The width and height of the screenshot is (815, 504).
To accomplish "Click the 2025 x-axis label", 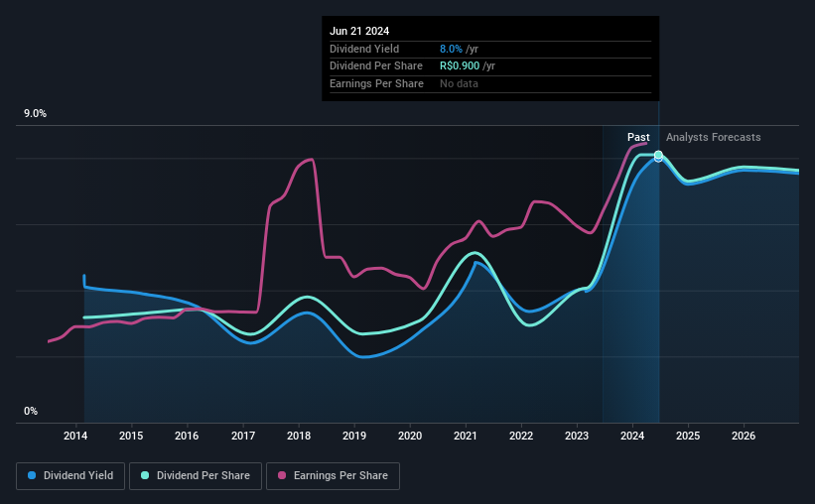I will coord(688,436).
